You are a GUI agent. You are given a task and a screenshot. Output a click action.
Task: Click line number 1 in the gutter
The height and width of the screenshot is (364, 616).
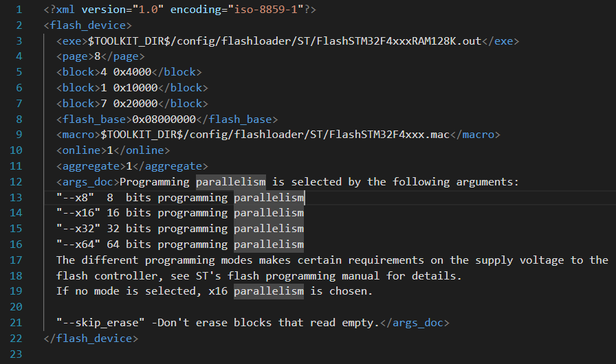pyautogui.click(x=19, y=10)
